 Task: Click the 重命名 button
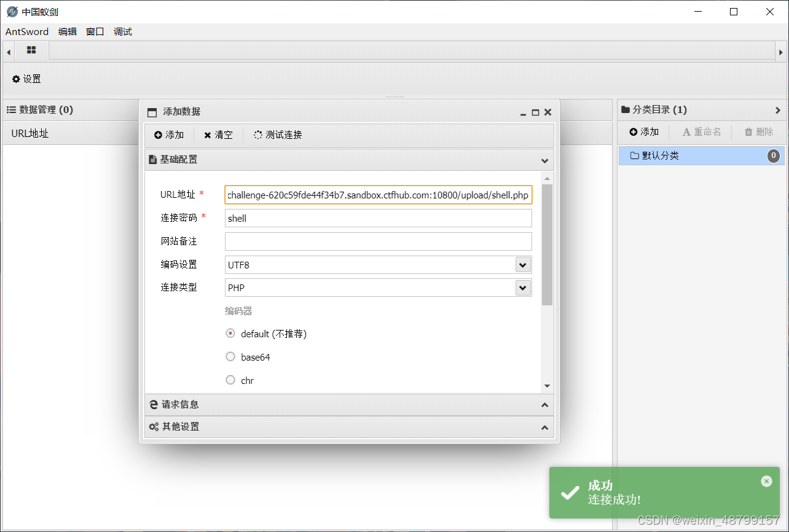tap(702, 132)
